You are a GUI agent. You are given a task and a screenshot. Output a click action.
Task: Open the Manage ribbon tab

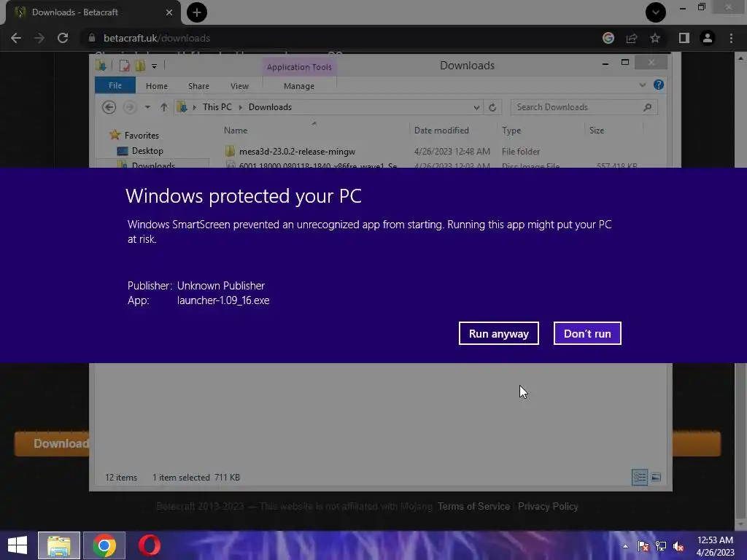[299, 86]
